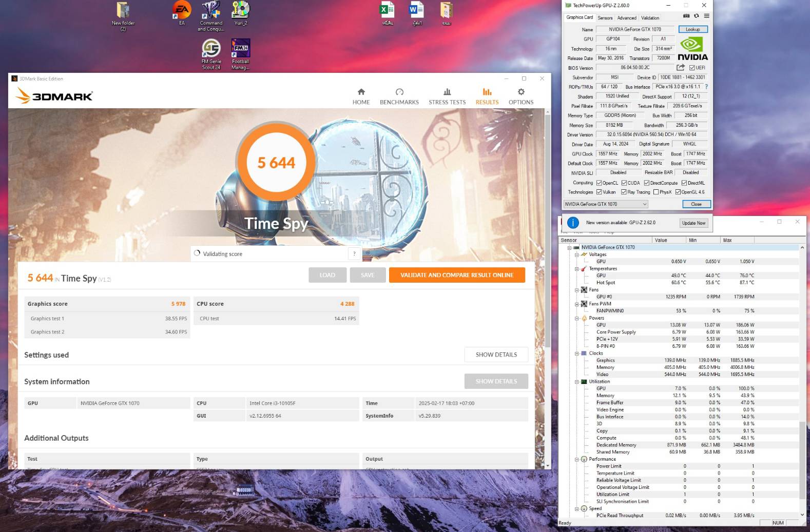Open the GPU selection dropdown in GPU-Z

(606, 204)
